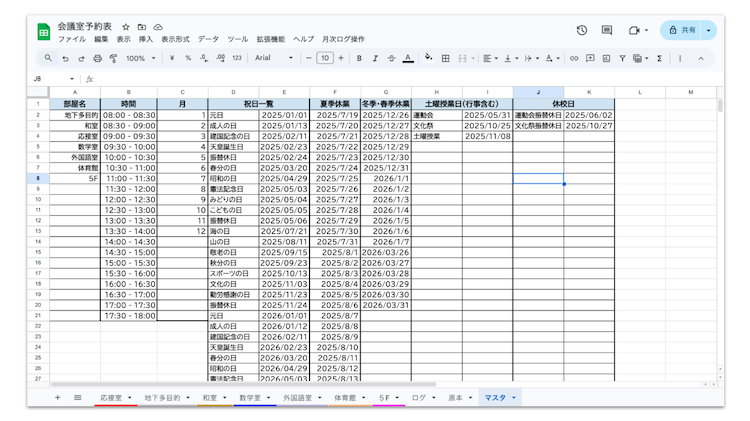Open version history clock icon

(x=582, y=31)
